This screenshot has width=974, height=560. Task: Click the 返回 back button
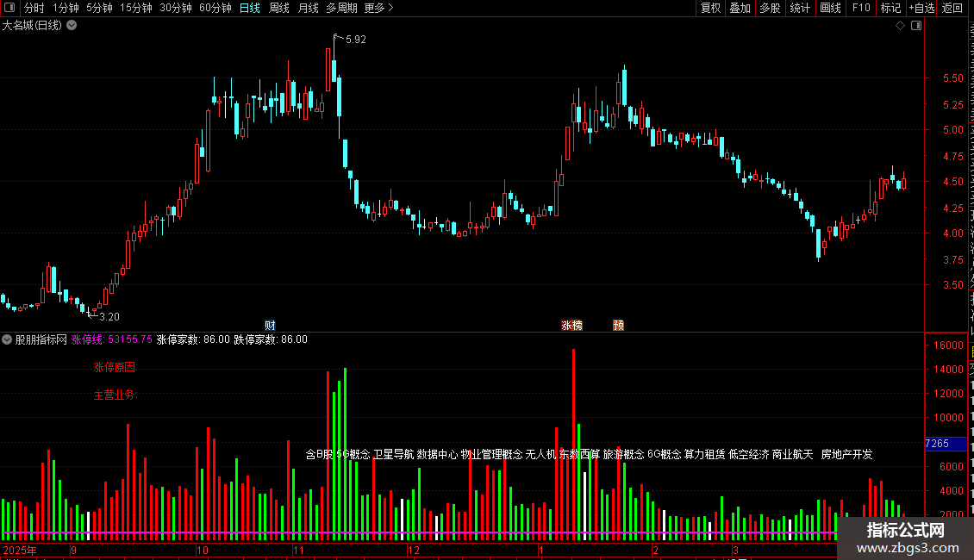pyautogui.click(x=952, y=8)
